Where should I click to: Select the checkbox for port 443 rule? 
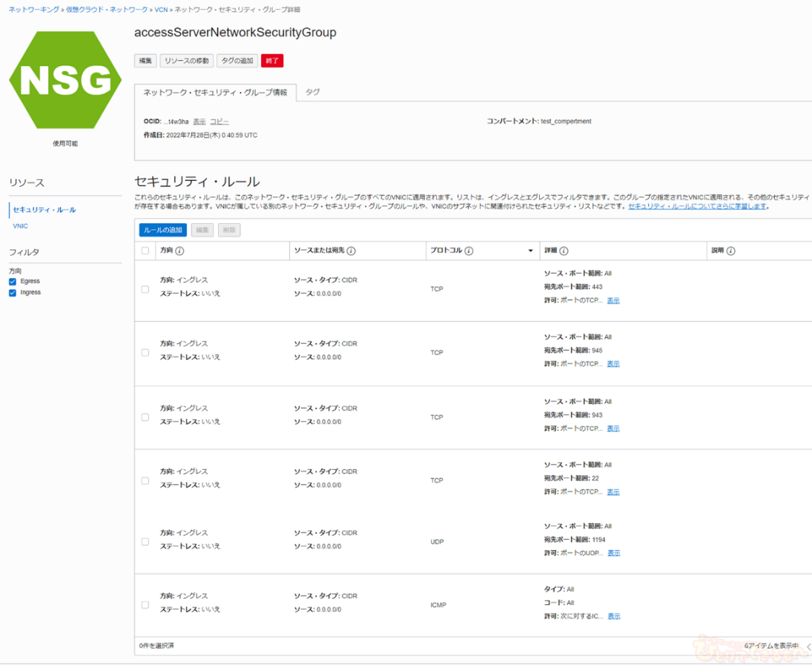145,289
